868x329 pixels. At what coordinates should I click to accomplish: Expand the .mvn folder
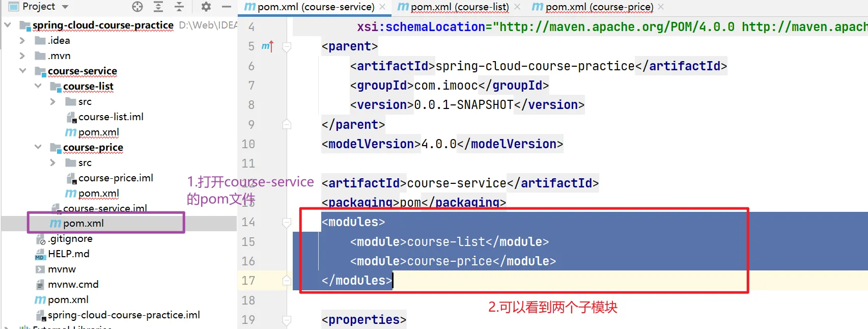click(22, 56)
